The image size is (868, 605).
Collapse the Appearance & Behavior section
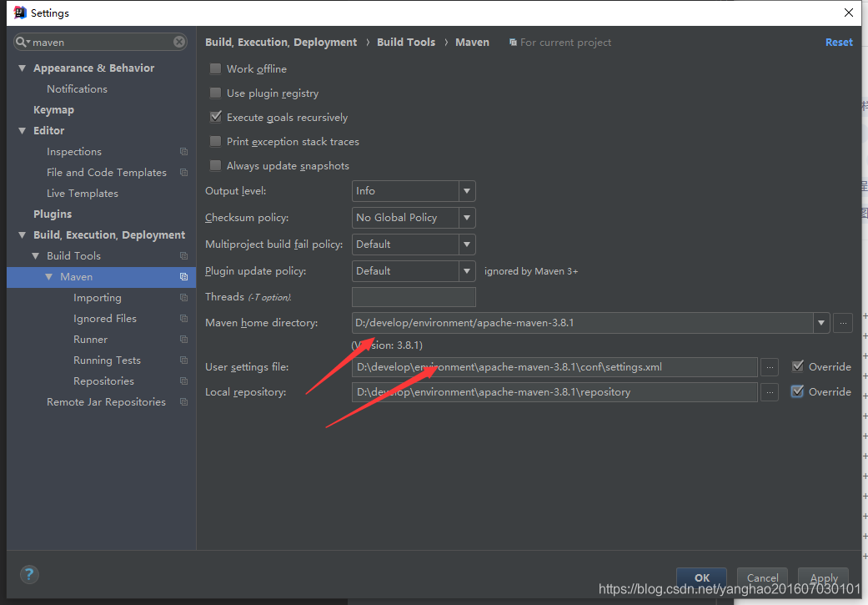click(x=23, y=68)
